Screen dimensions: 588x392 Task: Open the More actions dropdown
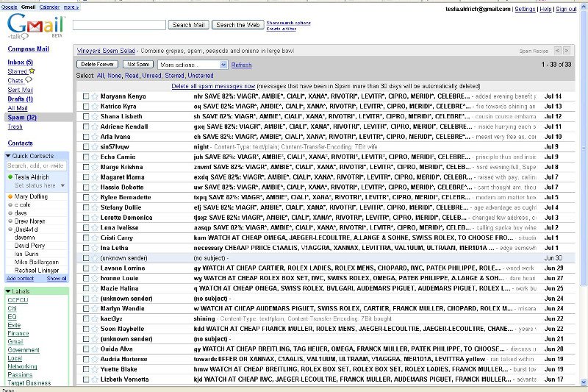(192, 65)
